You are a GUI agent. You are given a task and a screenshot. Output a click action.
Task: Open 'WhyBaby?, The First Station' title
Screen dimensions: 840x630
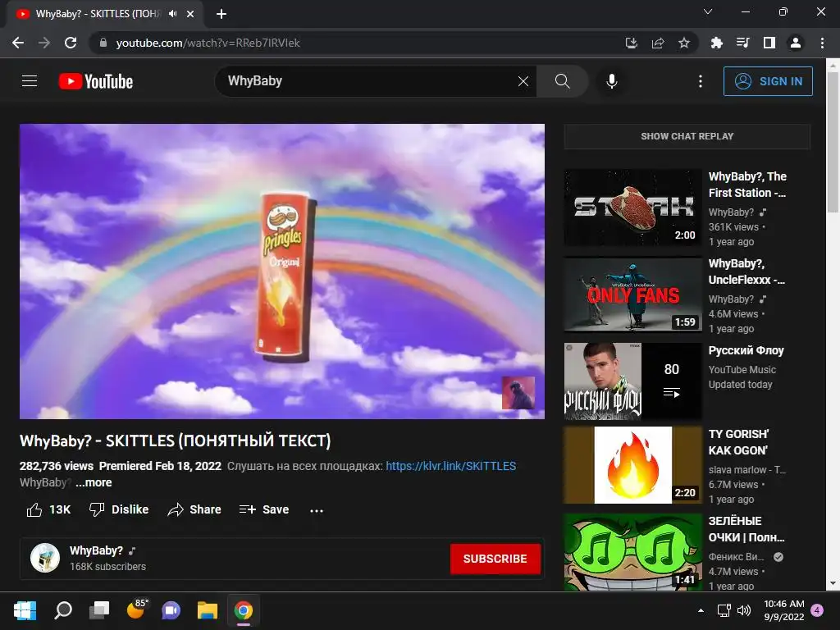point(747,185)
